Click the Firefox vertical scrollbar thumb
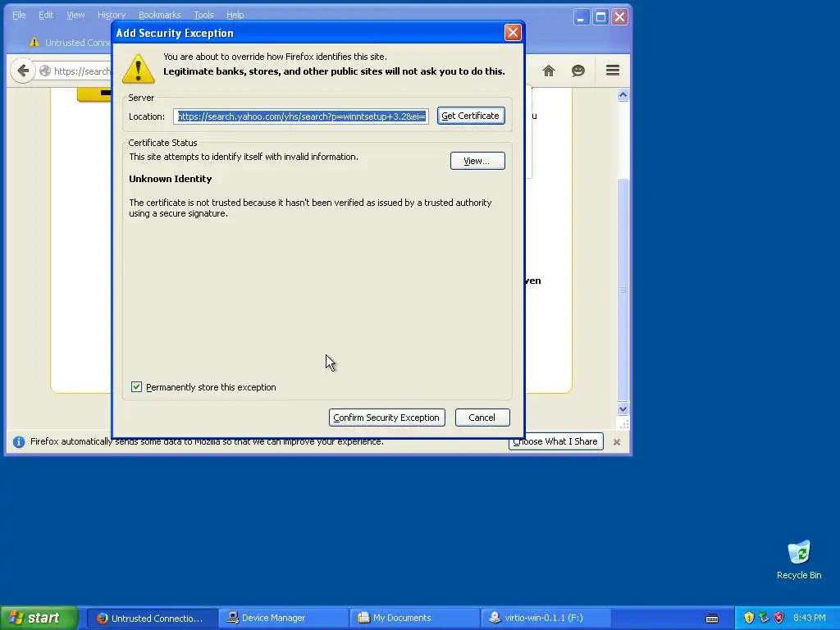The image size is (840, 630). (x=623, y=290)
